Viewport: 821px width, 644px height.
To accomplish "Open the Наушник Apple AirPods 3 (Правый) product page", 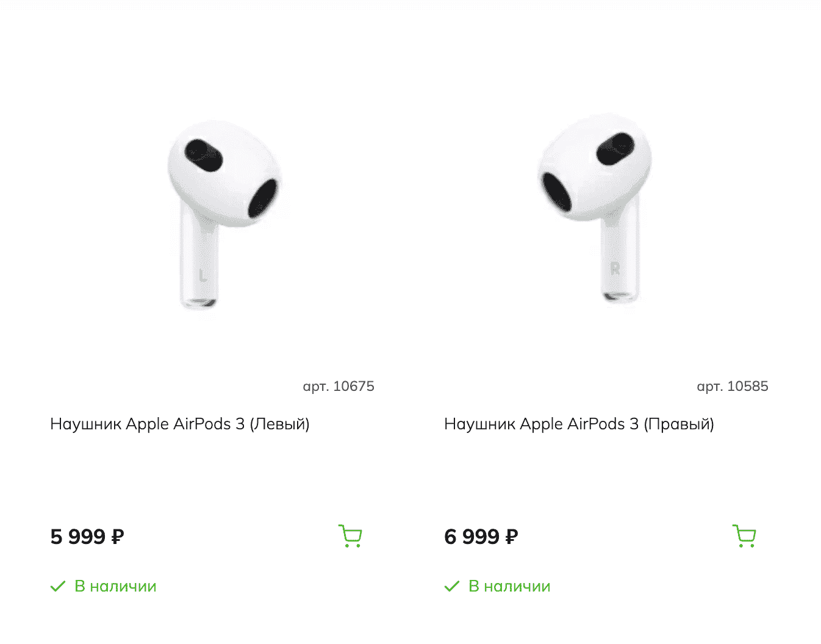I will pyautogui.click(x=579, y=424).
